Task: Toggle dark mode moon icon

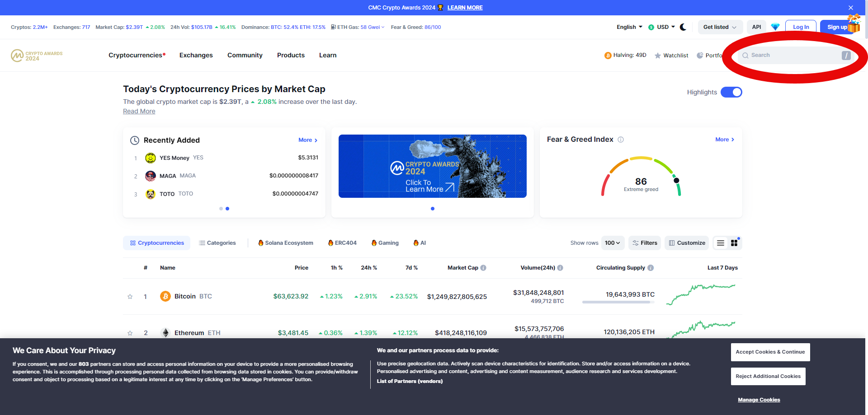Action: 683,27
